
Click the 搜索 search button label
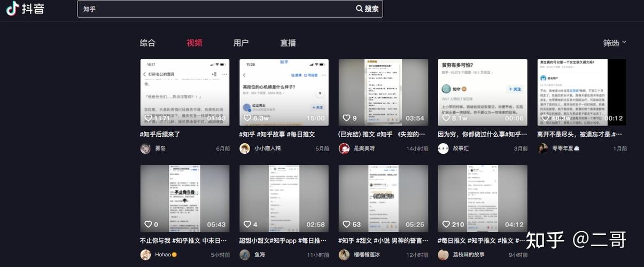coord(372,9)
